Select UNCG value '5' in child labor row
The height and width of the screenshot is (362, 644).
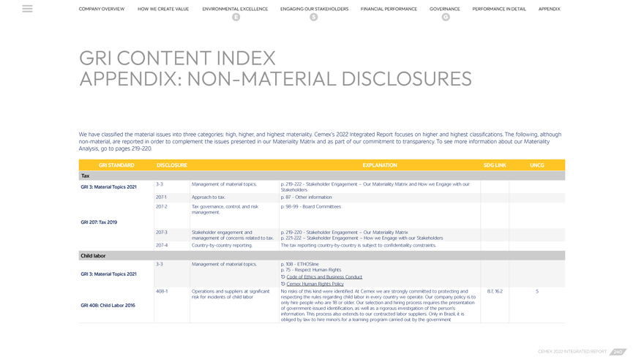pyautogui.click(x=537, y=291)
